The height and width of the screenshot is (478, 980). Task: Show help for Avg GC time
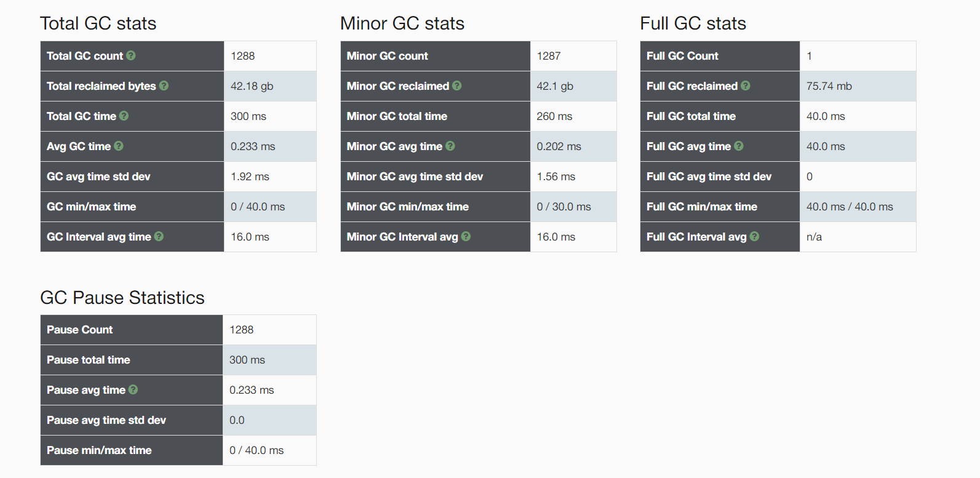tap(119, 146)
